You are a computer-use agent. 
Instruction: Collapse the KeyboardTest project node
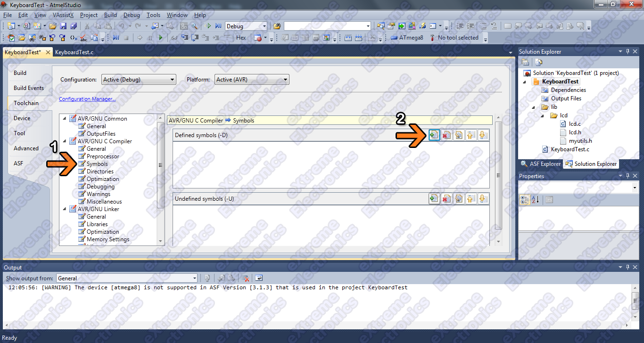click(x=525, y=82)
